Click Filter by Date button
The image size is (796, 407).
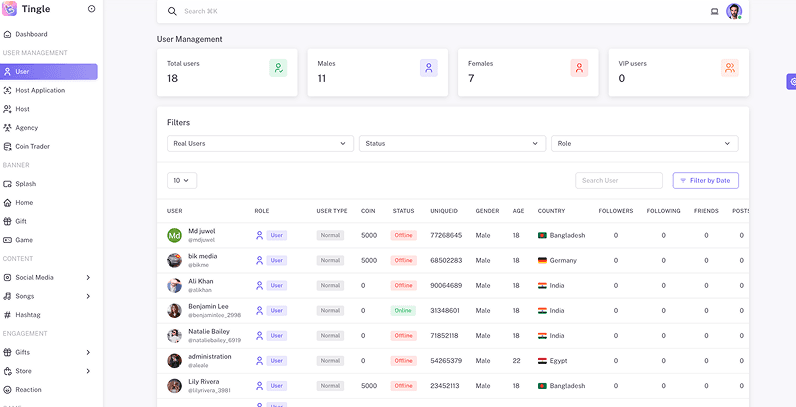tap(706, 181)
